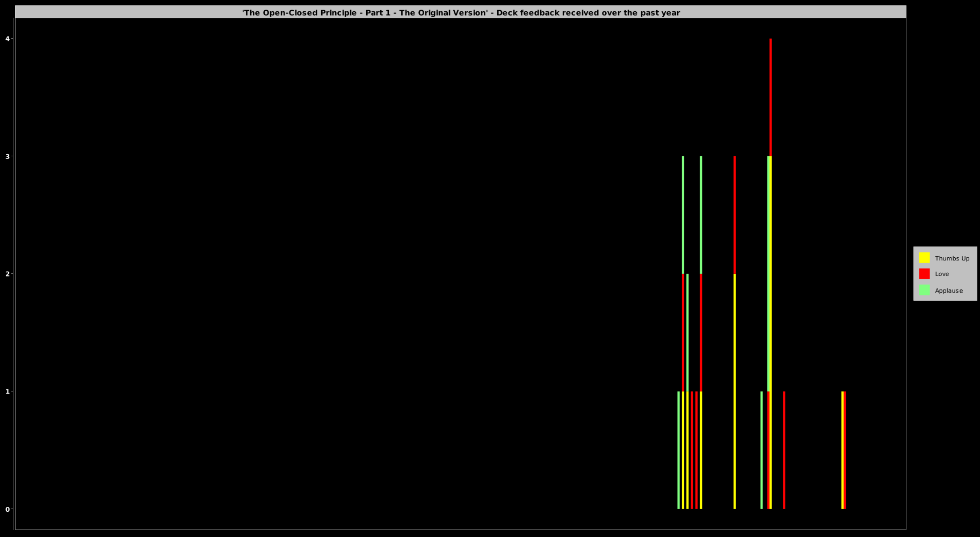Click the chart title about deck feedback

click(461, 12)
